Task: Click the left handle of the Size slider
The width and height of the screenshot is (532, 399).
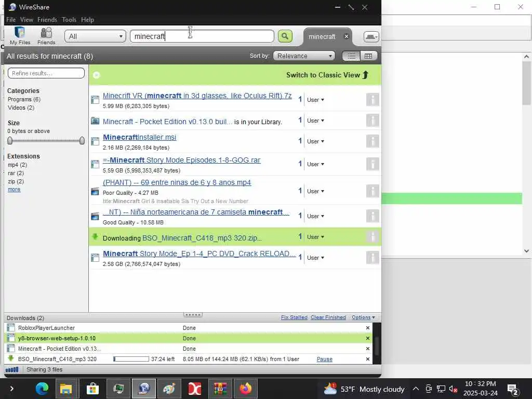Action: point(10,140)
